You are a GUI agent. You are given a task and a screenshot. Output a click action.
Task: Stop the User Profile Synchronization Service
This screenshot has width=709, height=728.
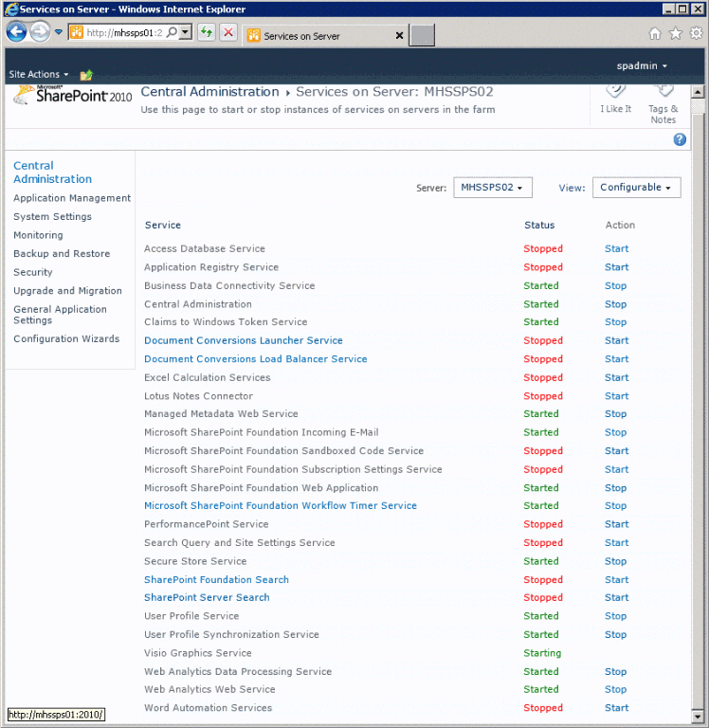coord(616,635)
